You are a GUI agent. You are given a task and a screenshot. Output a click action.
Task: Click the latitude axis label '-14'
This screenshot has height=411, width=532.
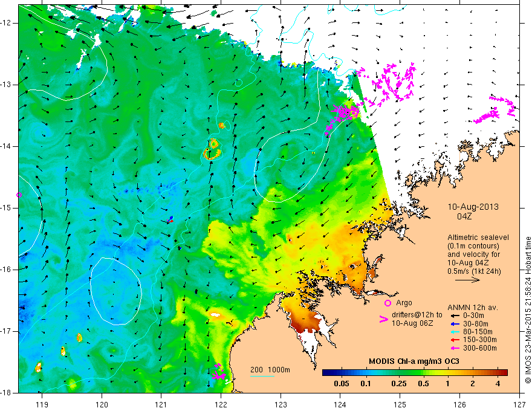pyautogui.click(x=6, y=146)
